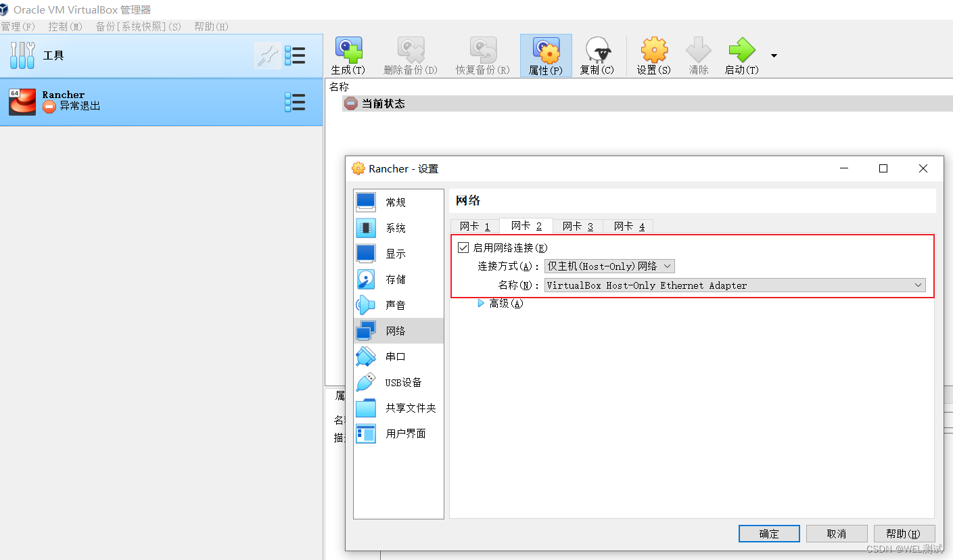Screen dimensions: 953x560
Task: Toggle 启用网络连接(E) checkbox
Action: [463, 248]
